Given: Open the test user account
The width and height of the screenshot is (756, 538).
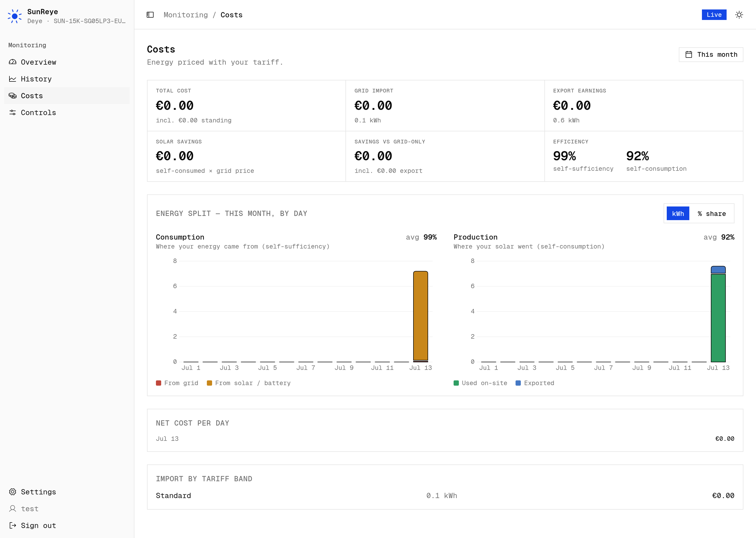Looking at the screenshot, I should (x=67, y=509).
